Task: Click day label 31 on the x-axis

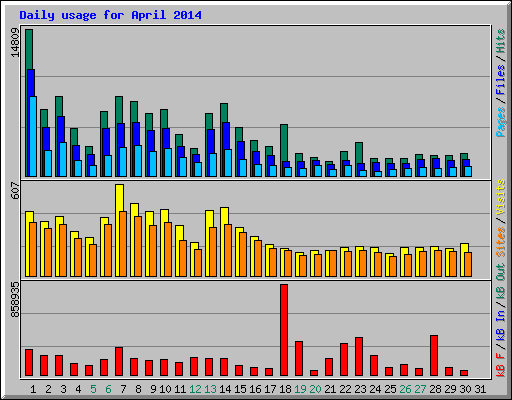Action: coord(480,389)
